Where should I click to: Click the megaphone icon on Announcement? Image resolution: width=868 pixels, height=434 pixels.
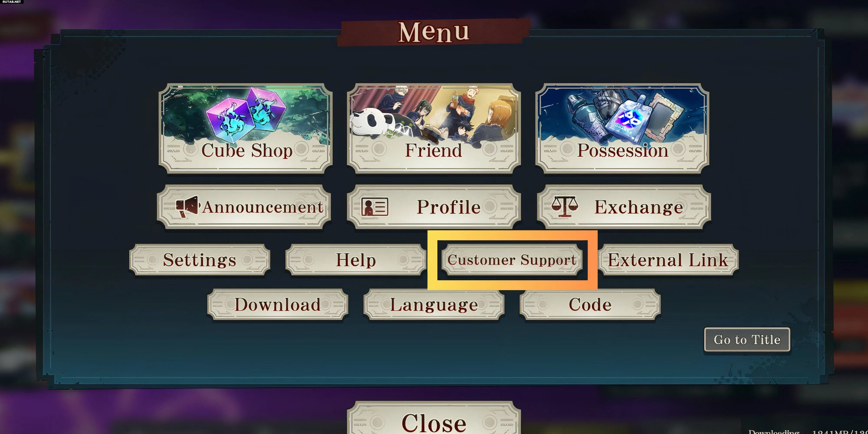(188, 207)
